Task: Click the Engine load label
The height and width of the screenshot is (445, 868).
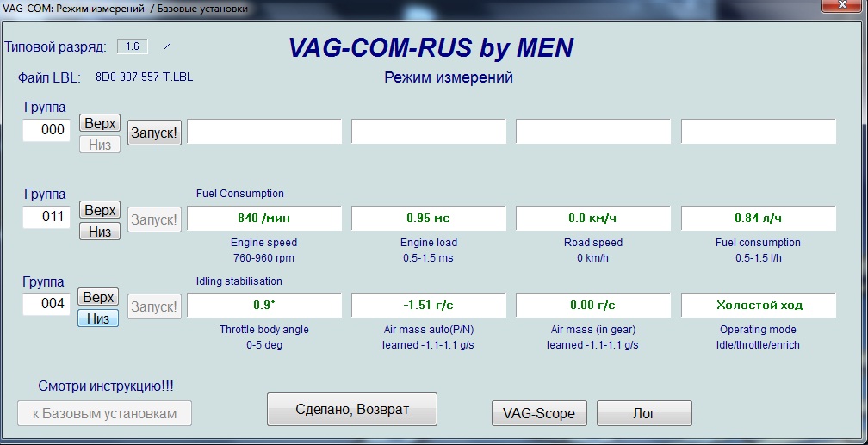Action: tap(429, 243)
